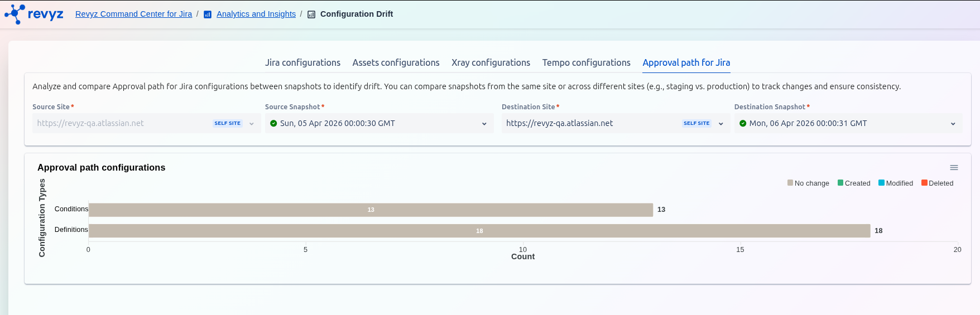
Task: Click the SELF SITE badge in Destination Site
Action: [x=696, y=123]
